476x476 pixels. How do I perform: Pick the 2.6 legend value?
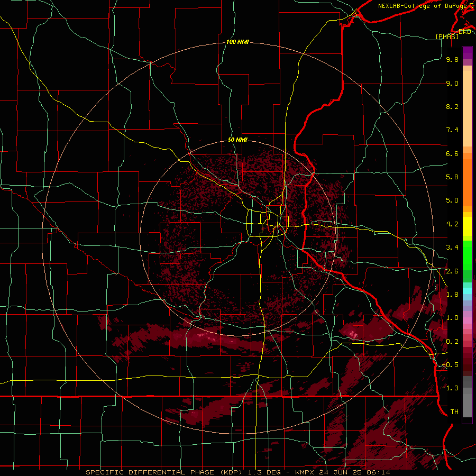pyautogui.click(x=452, y=271)
